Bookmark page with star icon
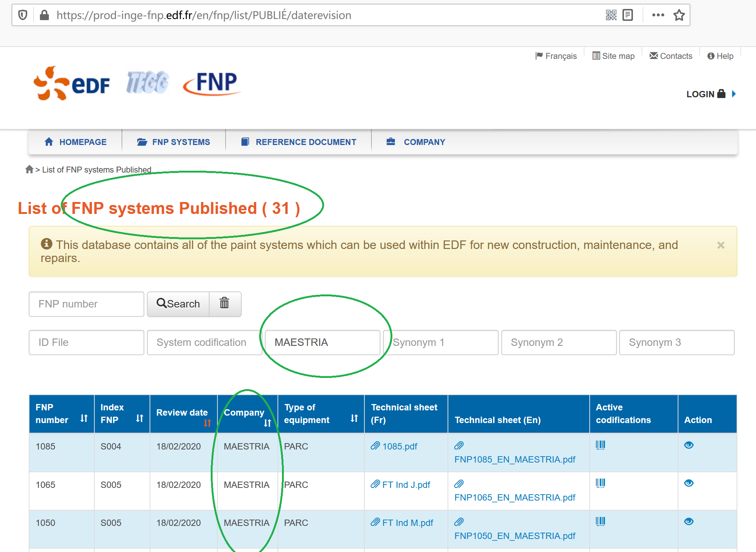The height and width of the screenshot is (552, 756). (x=679, y=15)
